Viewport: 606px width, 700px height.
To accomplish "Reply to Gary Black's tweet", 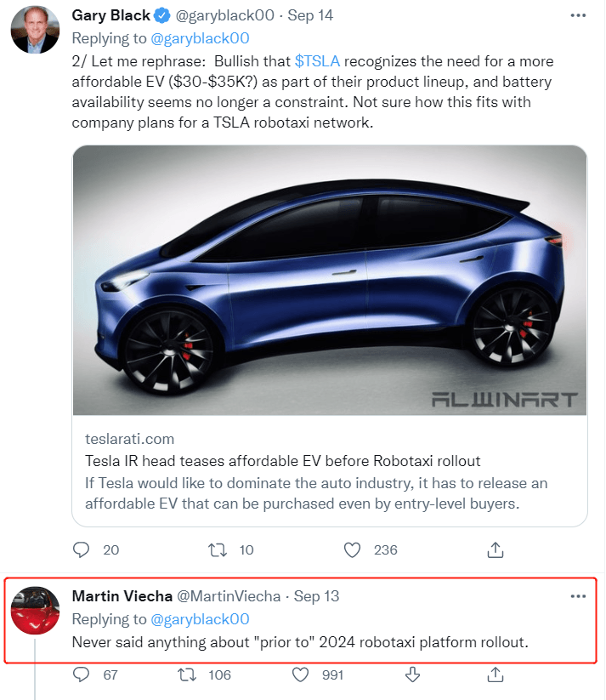I will click(82, 549).
